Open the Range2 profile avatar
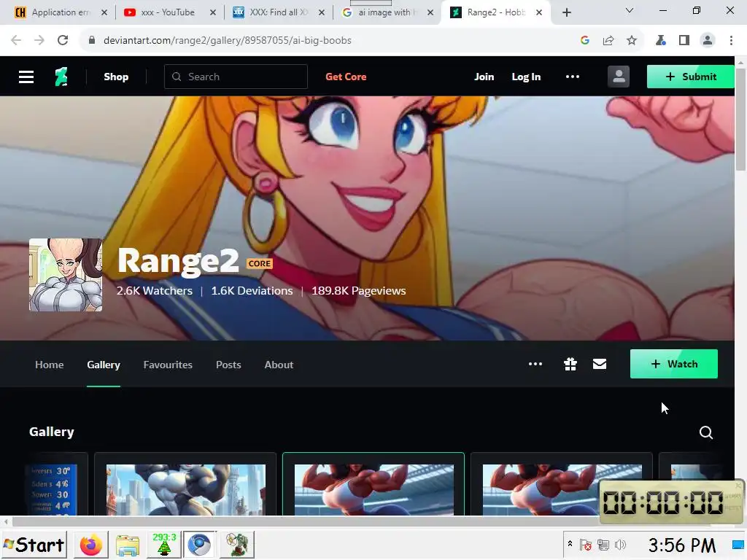 66,275
